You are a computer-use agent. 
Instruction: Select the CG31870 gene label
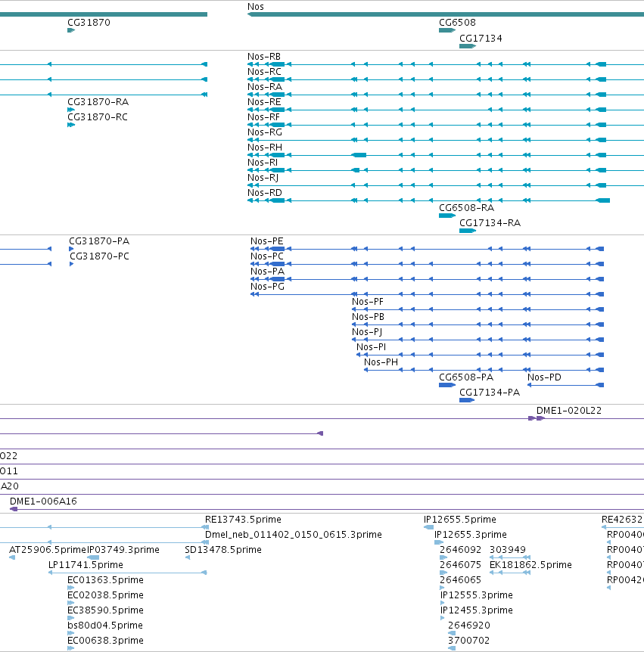point(89,23)
